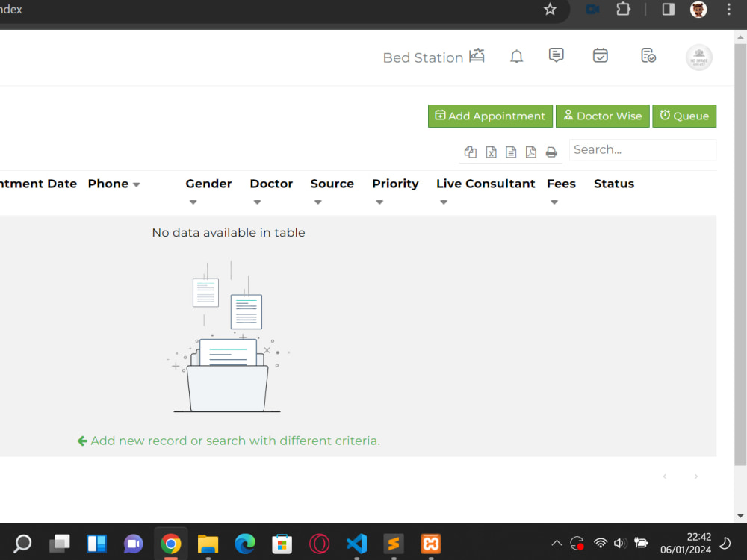Toggle Chrome side panel
This screenshot has width=747, height=560.
pos(668,10)
